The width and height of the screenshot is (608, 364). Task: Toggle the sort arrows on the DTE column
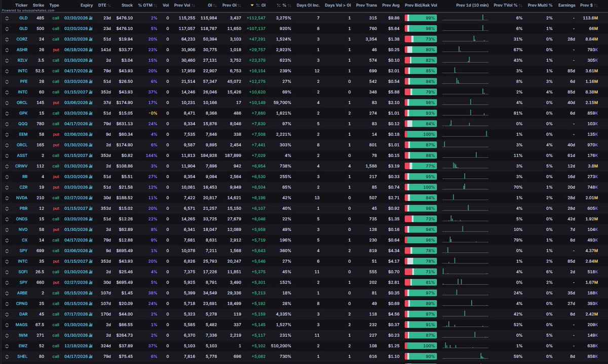tap(109, 6)
